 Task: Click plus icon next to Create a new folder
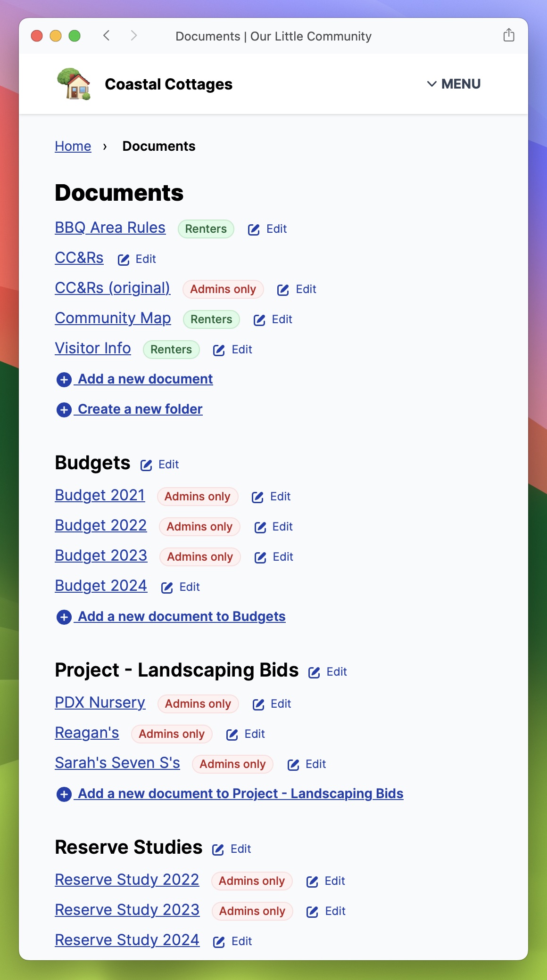(64, 409)
